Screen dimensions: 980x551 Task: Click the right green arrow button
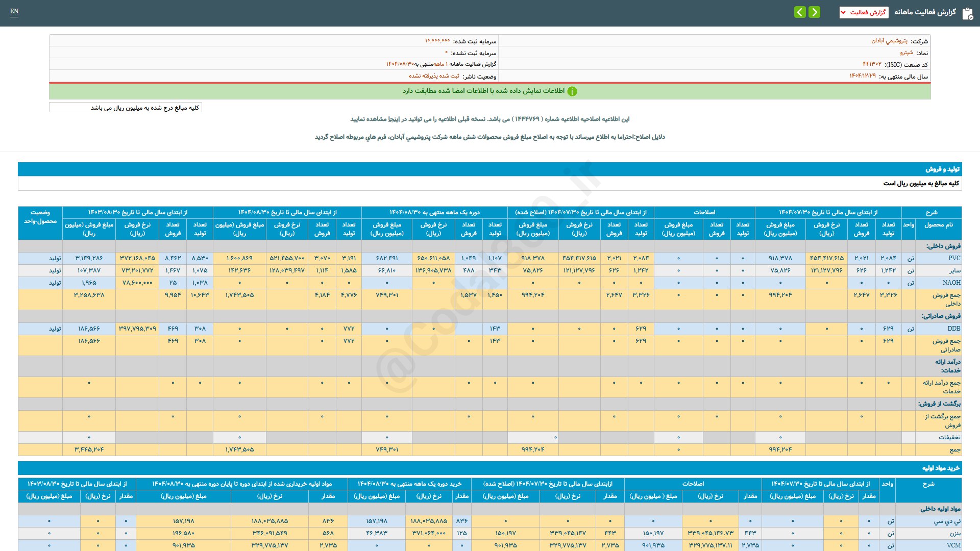815,12
